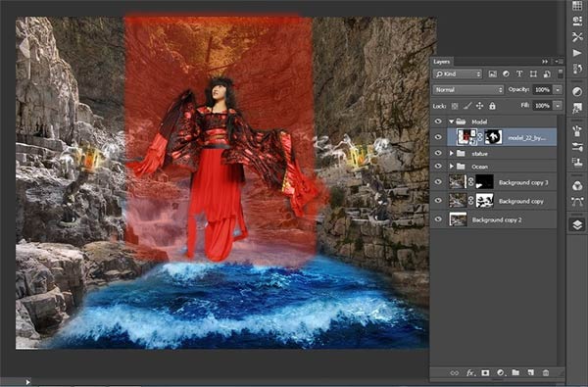
Task: Open the Adjustments panel icon
Action: pos(577,91)
